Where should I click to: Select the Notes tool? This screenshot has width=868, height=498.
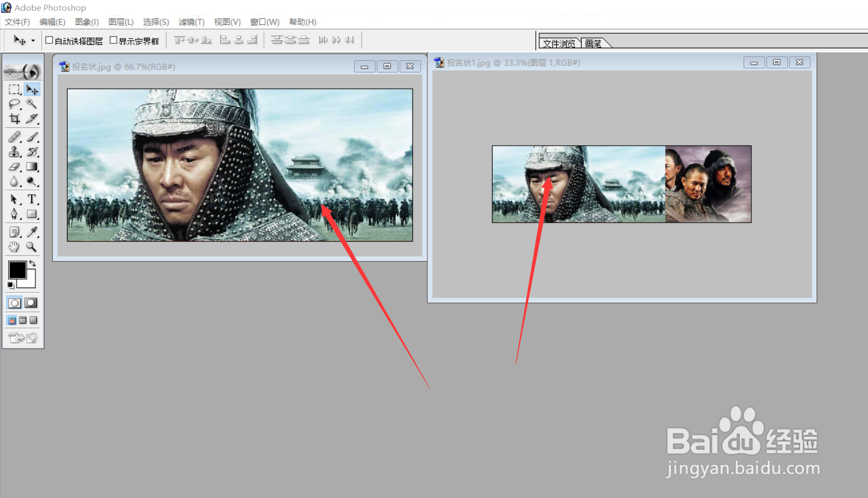coord(14,232)
